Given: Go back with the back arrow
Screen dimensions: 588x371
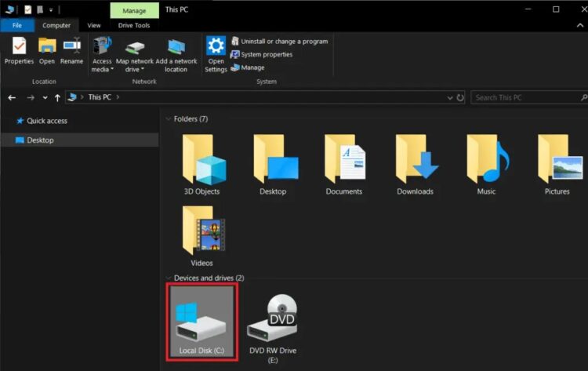Looking at the screenshot, I should pos(12,97).
